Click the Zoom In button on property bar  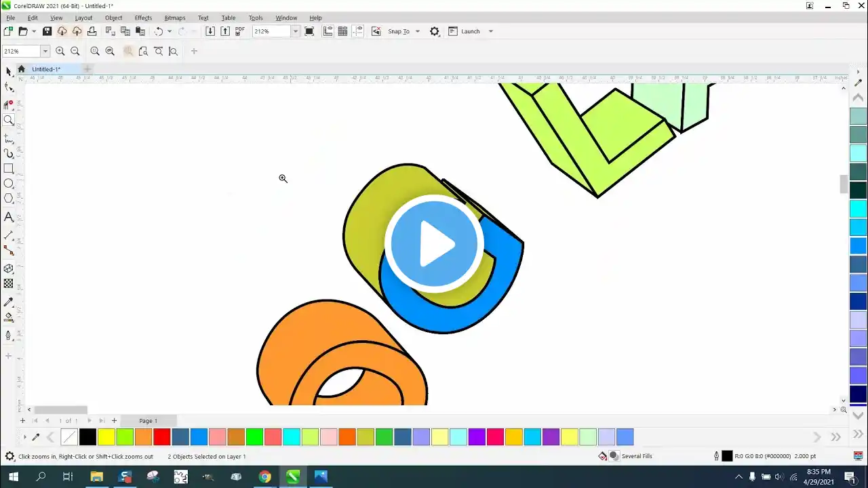[x=60, y=51]
